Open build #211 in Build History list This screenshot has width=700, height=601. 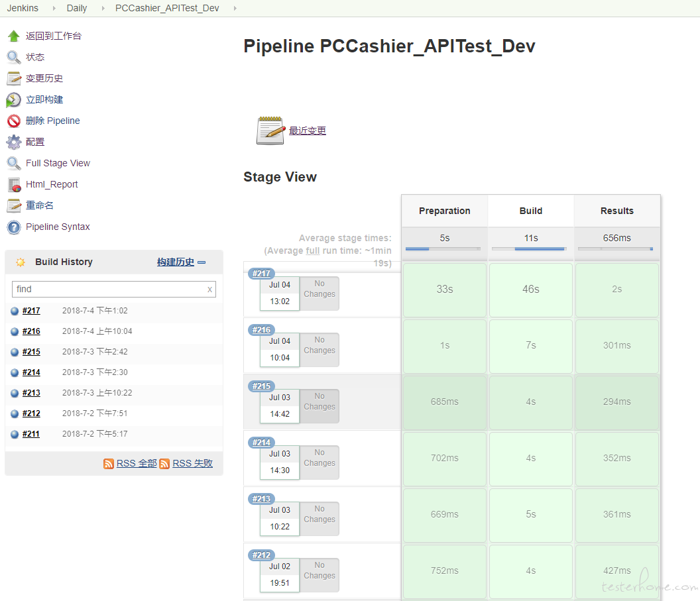point(30,434)
